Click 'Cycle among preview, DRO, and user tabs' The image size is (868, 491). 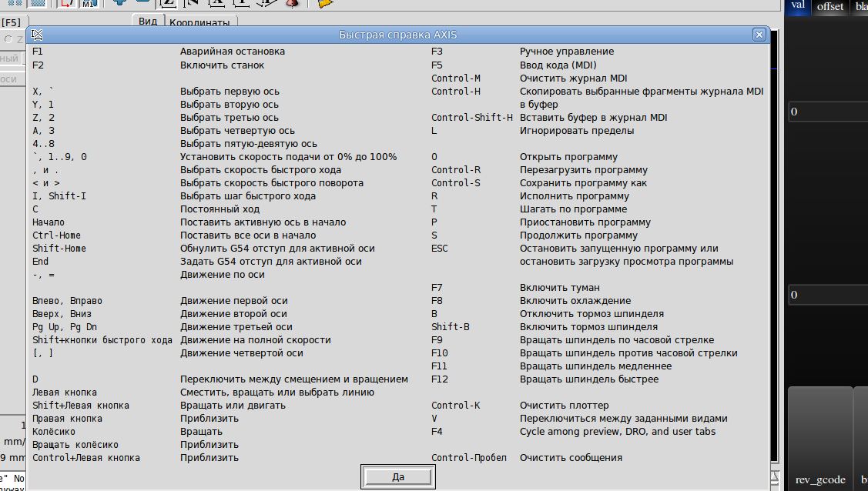point(618,432)
